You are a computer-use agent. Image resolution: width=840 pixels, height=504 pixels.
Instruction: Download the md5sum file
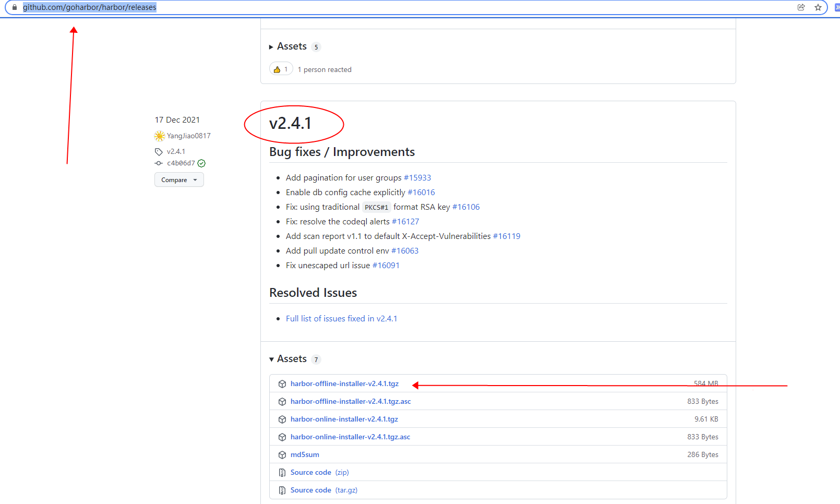[305, 454]
